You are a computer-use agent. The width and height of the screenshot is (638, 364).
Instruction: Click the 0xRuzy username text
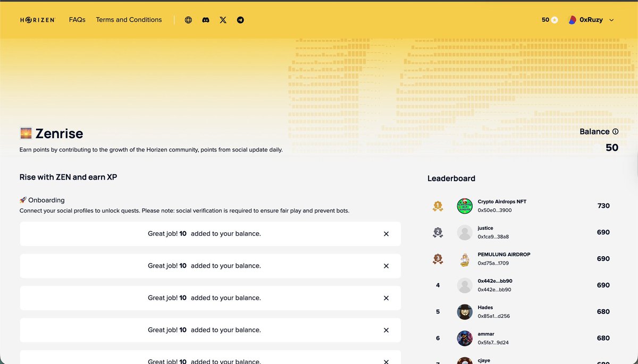[x=591, y=20]
